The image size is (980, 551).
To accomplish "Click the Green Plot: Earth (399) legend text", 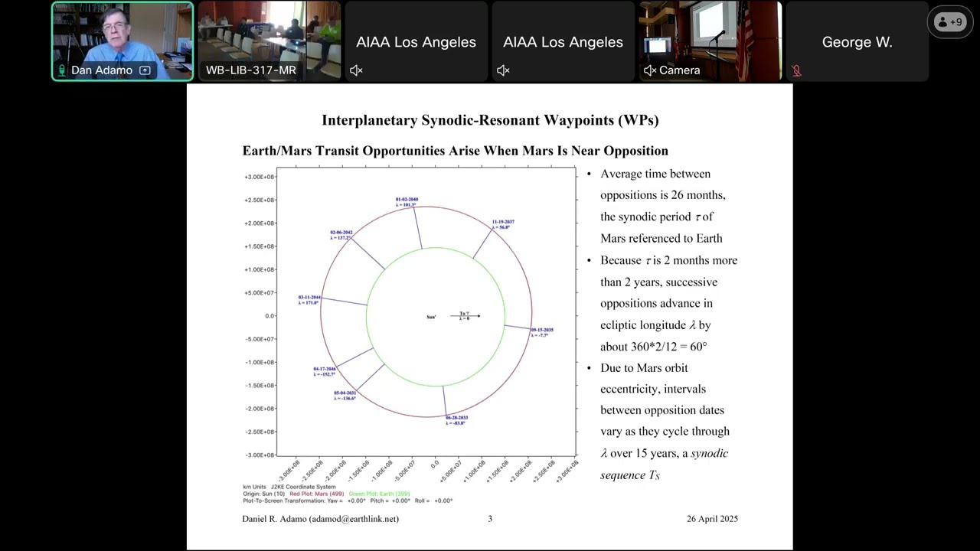I will (x=379, y=494).
